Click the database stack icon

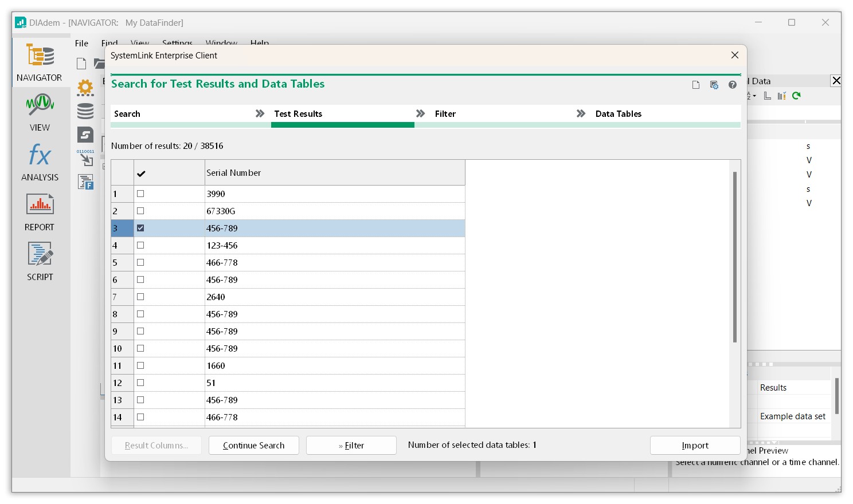pos(85,111)
